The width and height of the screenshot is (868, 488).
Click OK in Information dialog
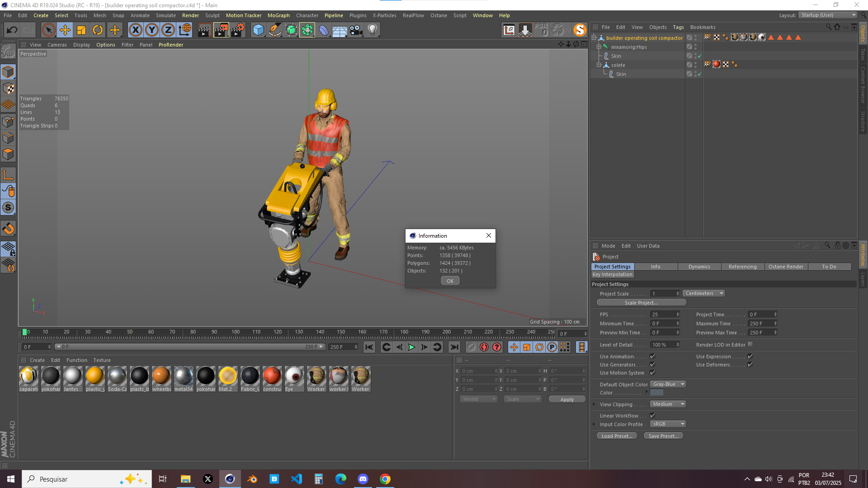pos(450,281)
